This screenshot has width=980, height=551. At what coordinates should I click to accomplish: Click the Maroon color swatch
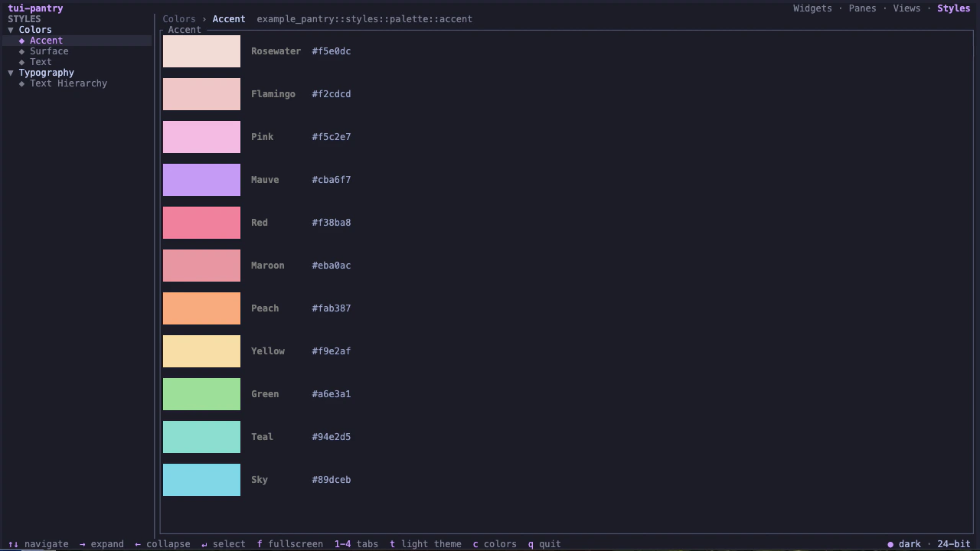pyautogui.click(x=201, y=266)
